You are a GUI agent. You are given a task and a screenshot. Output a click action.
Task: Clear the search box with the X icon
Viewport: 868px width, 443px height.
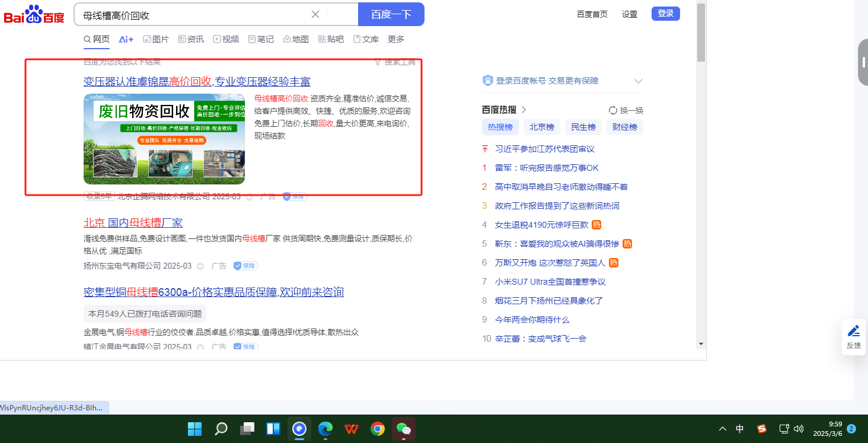(315, 14)
